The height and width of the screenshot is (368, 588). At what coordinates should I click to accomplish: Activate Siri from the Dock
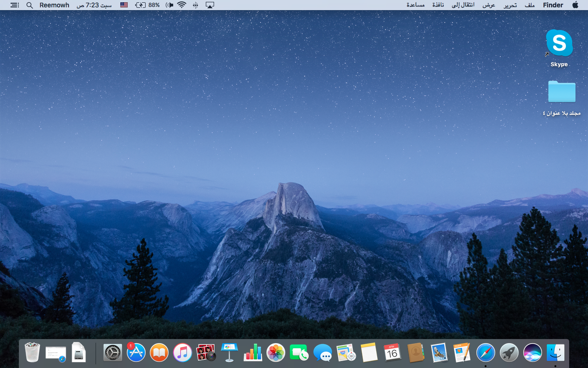tap(532, 353)
